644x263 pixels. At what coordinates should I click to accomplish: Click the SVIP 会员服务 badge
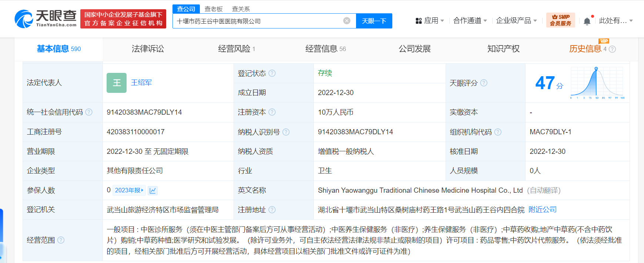coord(560,20)
